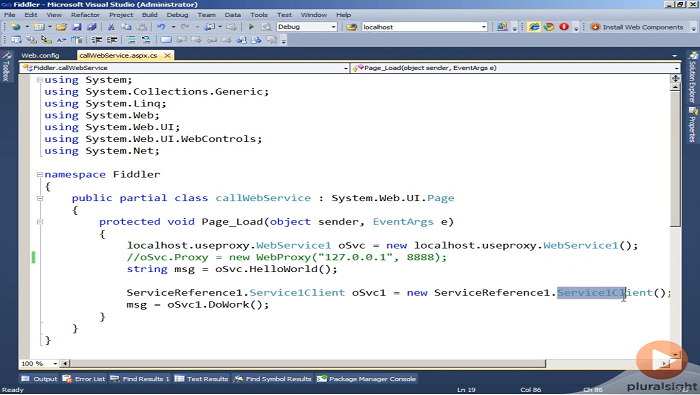Open the Solution Explorer side tab

click(x=693, y=77)
